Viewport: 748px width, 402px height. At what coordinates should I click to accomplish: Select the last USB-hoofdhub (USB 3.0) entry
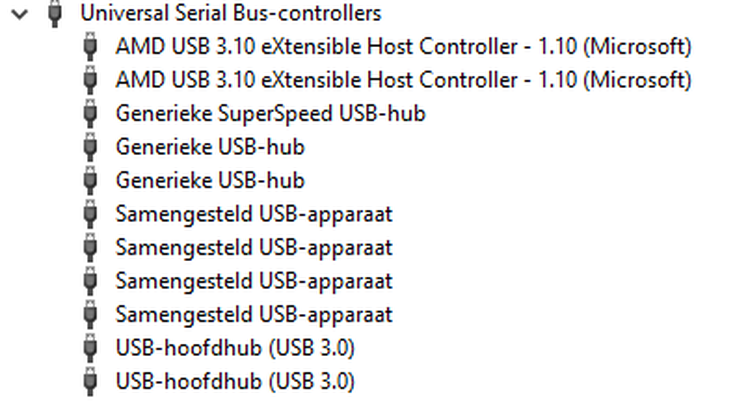pyautogui.click(x=235, y=381)
